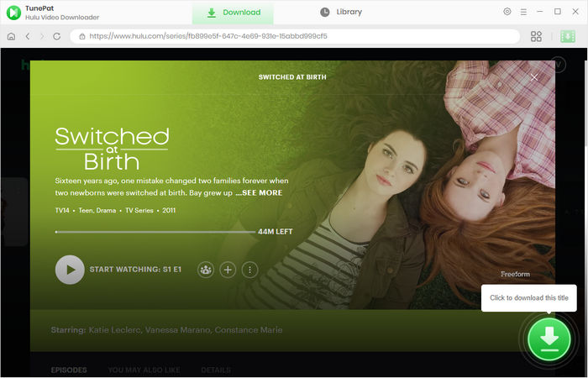This screenshot has width=588, height=378.
Task: Navigate forward with the right arrow
Action: point(42,36)
